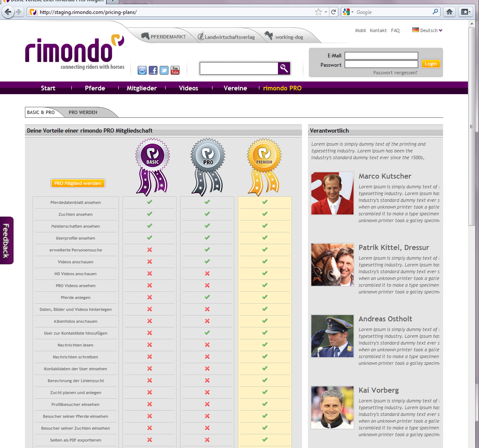Bookmark page with the star icon
This screenshot has height=448, width=479.
[x=318, y=12]
